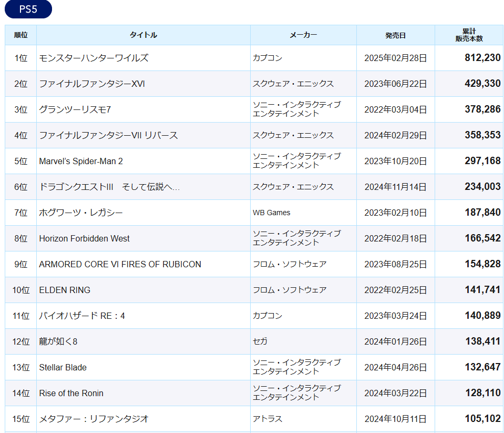Click release date 2023年06月22日
Image resolution: width=504 pixels, height=433 pixels.
[395, 84]
